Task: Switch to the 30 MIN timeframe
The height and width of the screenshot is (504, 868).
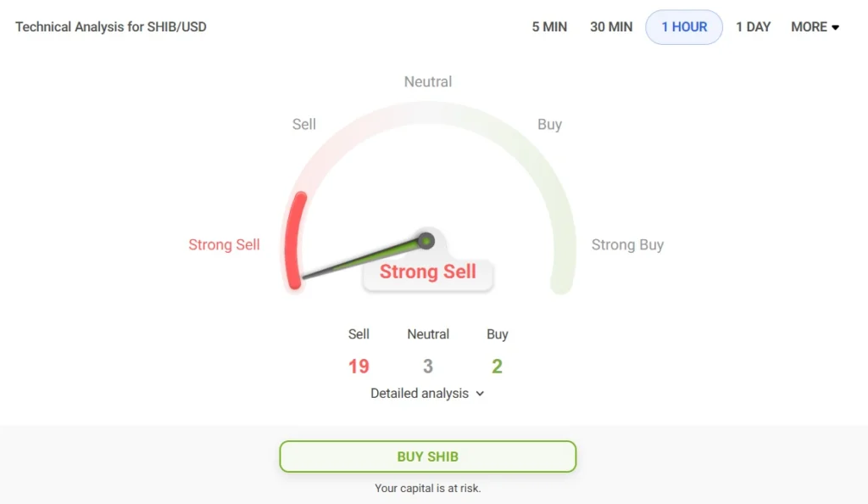Action: pos(611,27)
